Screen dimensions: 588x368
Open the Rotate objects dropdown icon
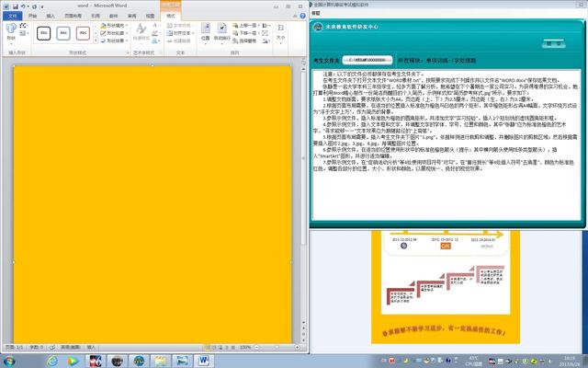point(266,40)
